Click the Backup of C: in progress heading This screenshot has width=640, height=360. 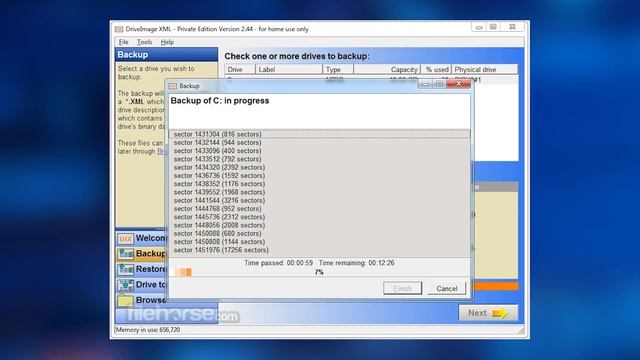point(220,101)
